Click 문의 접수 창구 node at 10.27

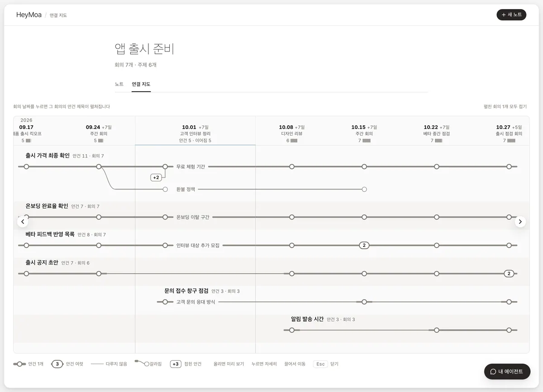509,302
